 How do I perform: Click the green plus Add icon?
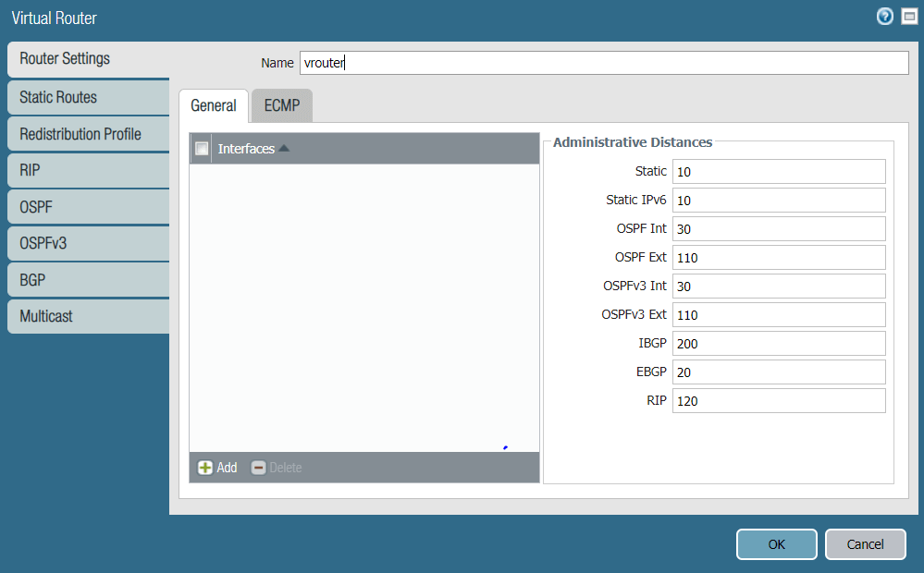click(204, 468)
